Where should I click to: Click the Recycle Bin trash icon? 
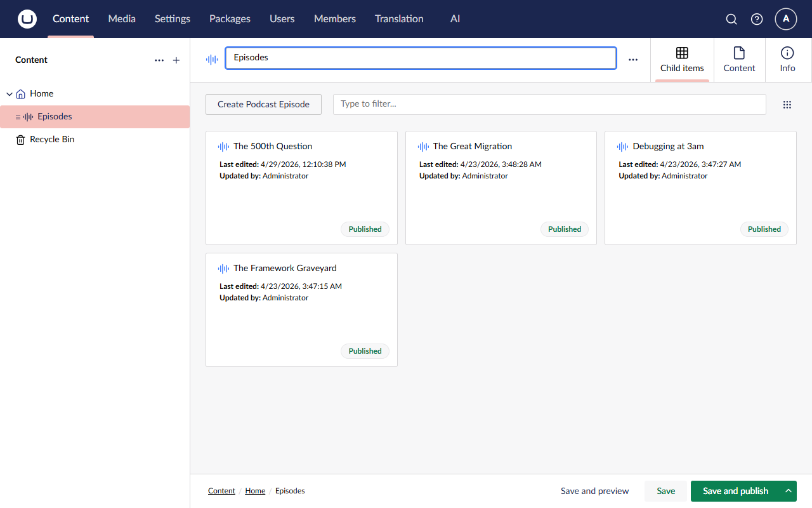(21, 140)
